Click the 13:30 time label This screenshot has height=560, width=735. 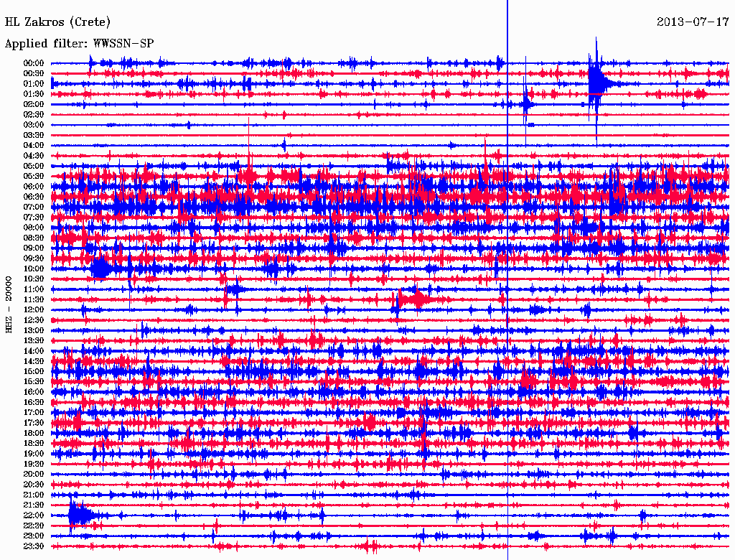click(x=34, y=341)
